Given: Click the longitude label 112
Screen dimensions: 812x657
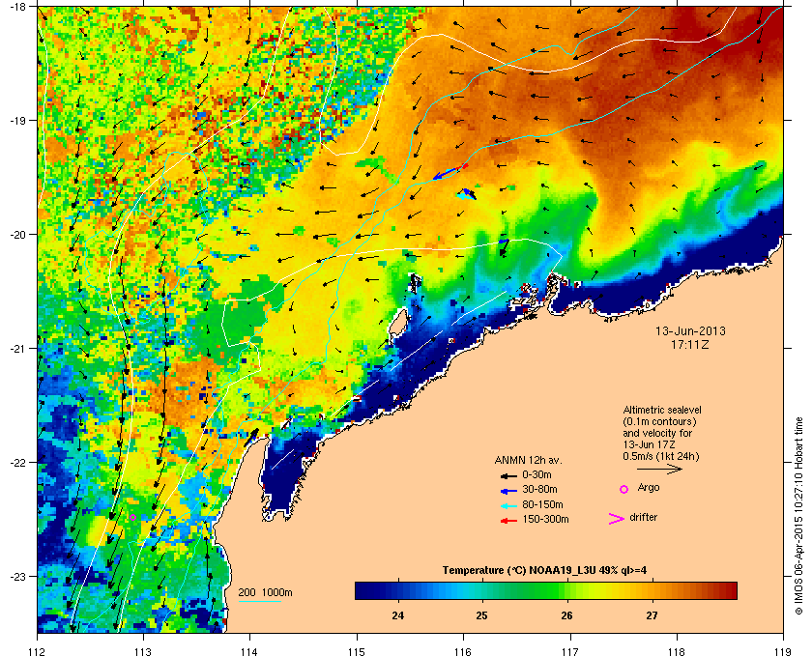Looking at the screenshot, I should [38, 651].
